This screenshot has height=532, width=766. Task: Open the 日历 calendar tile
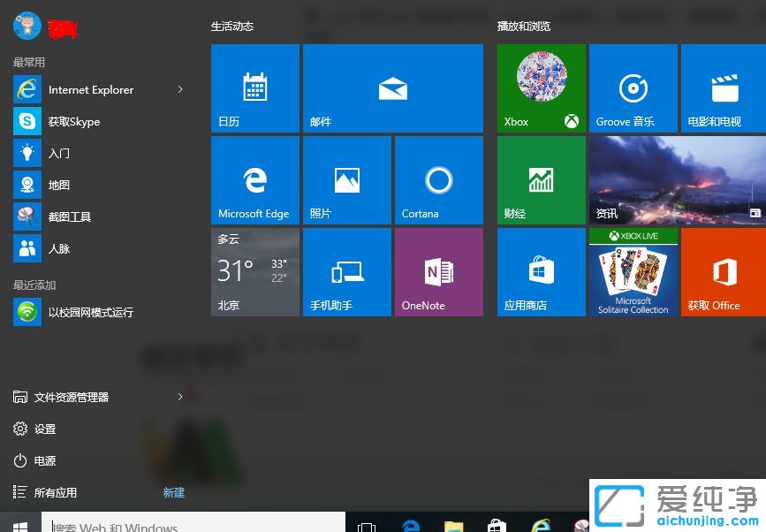click(254, 87)
